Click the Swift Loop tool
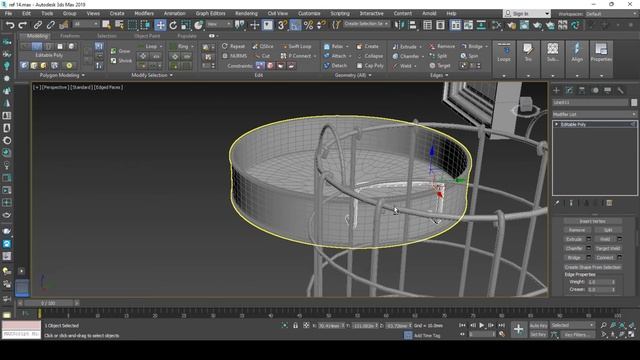 tap(296, 47)
